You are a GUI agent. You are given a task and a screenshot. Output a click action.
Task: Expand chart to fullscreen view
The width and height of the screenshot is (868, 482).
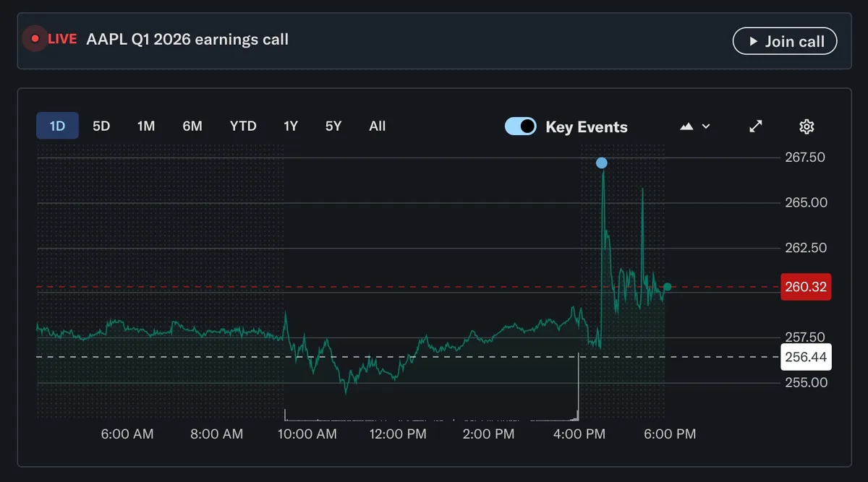pos(756,126)
